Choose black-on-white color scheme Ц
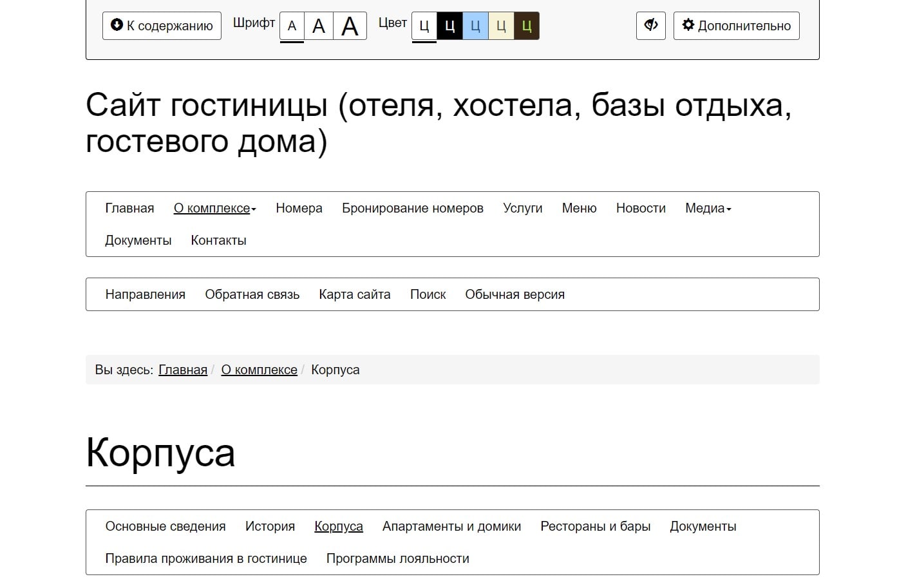This screenshot has height=588, width=906. (x=424, y=26)
